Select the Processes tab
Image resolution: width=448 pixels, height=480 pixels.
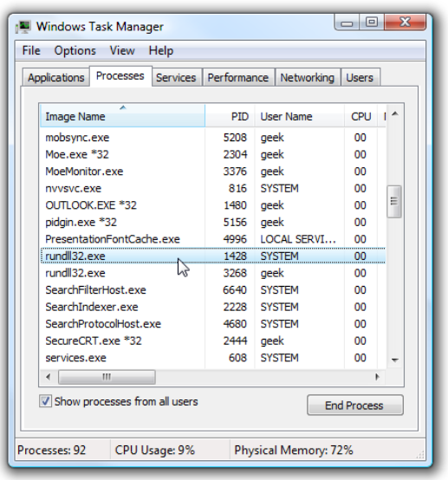(120, 76)
